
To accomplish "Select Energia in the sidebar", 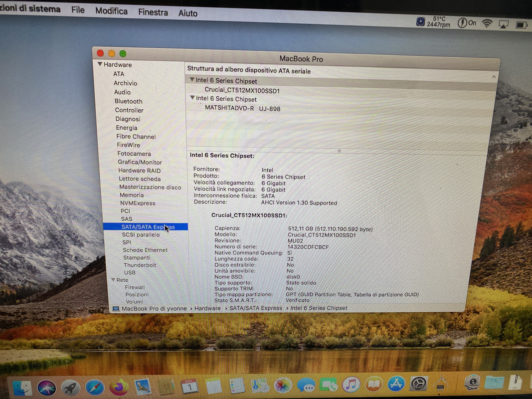I will coord(127,128).
